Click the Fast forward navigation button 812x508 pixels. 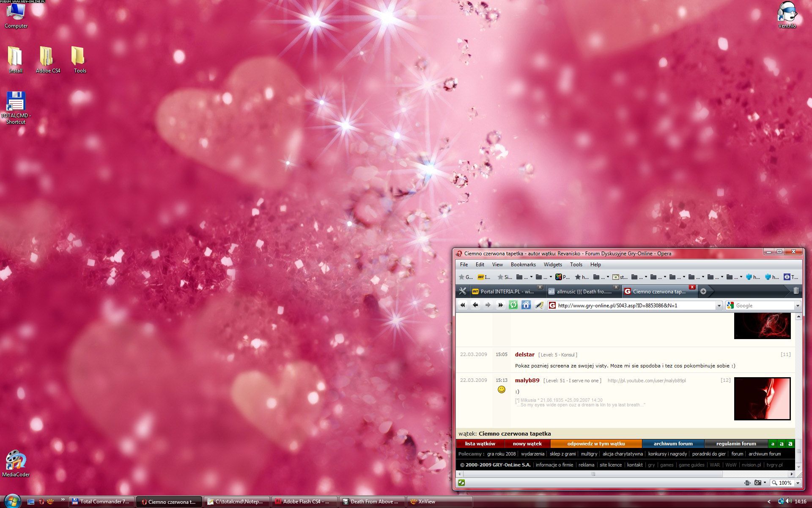[x=501, y=305]
